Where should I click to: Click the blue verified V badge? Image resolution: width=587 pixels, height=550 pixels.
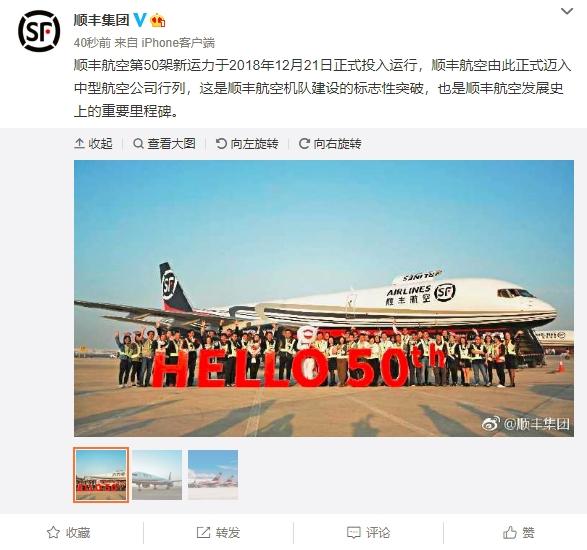[140, 20]
